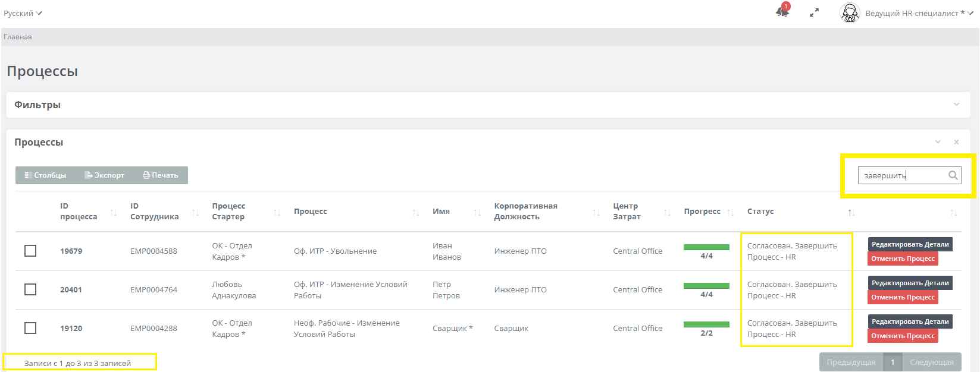The height and width of the screenshot is (372, 980).
Task: Click the 2/2 progress bar of process 19120
Action: click(706, 324)
